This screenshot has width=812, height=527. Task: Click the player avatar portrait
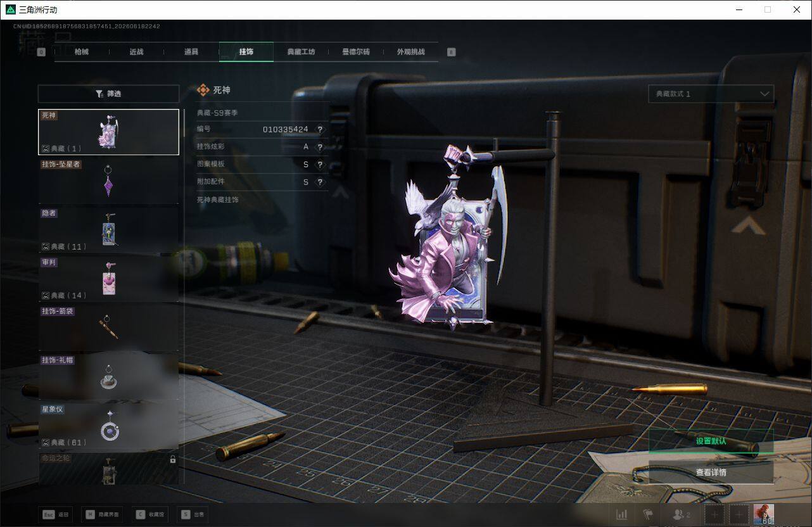coord(764,514)
